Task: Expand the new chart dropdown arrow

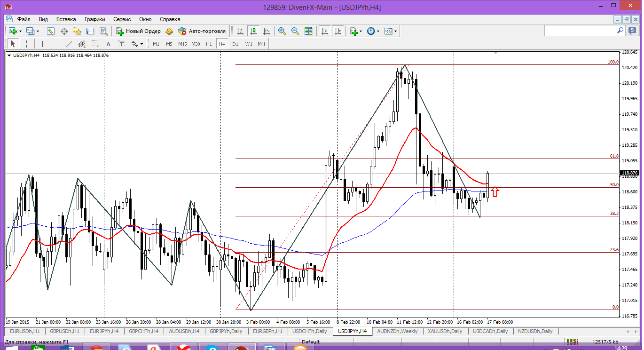Action: [21, 32]
